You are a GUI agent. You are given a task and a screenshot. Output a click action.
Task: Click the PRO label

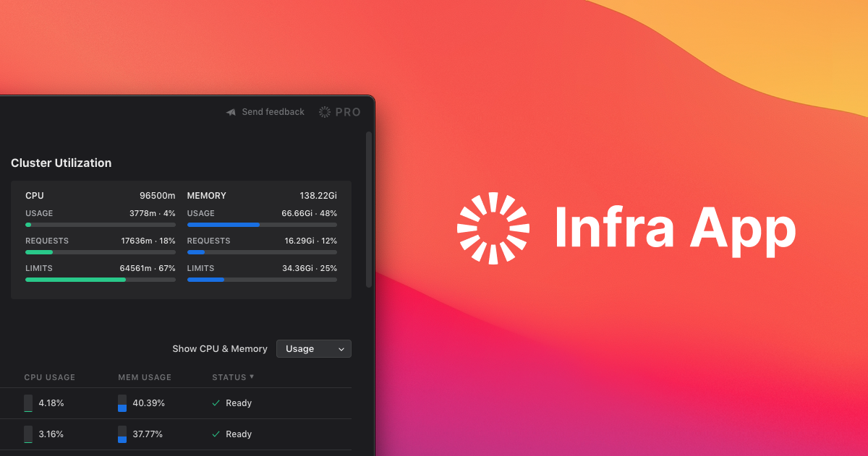(348, 112)
